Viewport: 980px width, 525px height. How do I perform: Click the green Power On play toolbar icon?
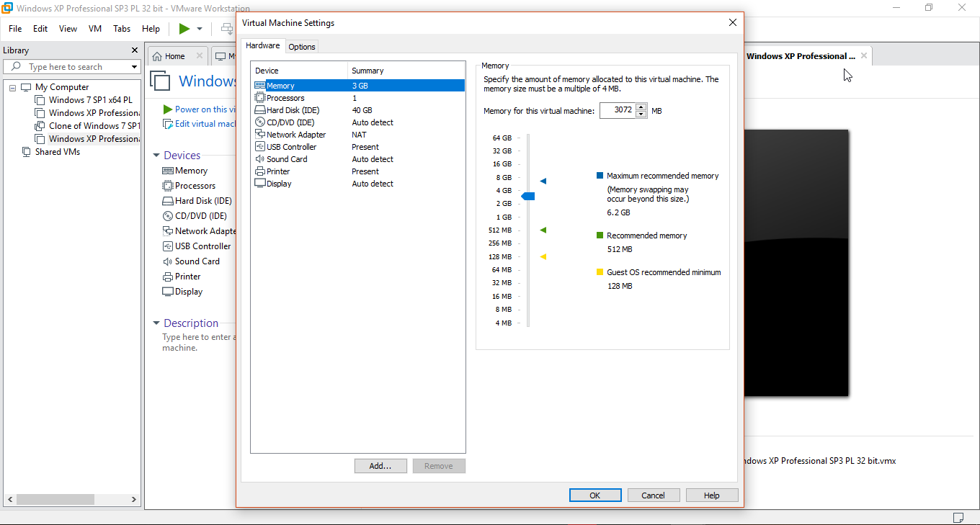184,29
